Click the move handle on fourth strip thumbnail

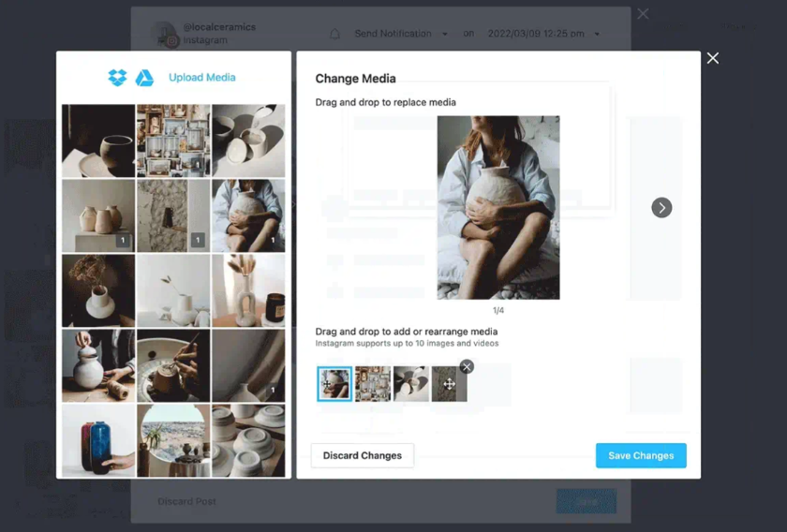pyautogui.click(x=449, y=384)
